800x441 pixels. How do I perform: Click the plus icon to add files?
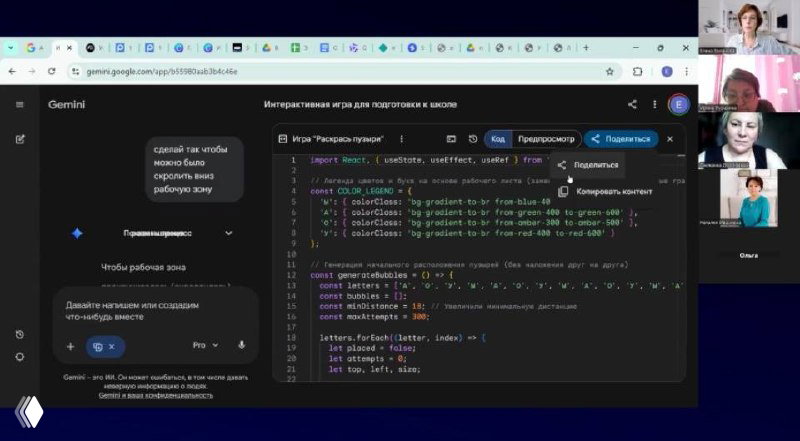tap(70, 347)
